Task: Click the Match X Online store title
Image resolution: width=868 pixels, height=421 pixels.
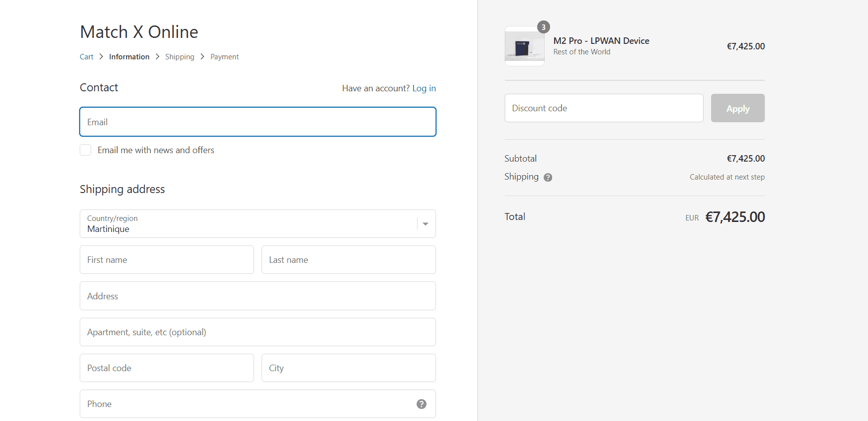Action: (139, 32)
